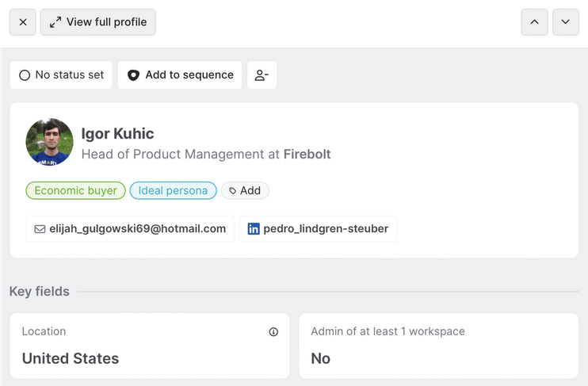Open pedro_lindgren-steuber LinkedIn link
The width and height of the screenshot is (588, 386).
[x=326, y=229]
